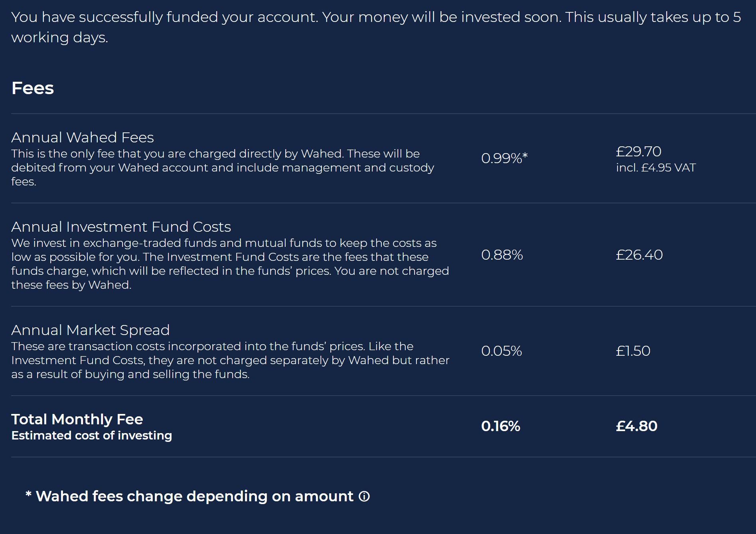Image resolution: width=756 pixels, height=534 pixels.
Task: Click the 0.99%* Wahed fee percentage
Action: click(x=504, y=158)
